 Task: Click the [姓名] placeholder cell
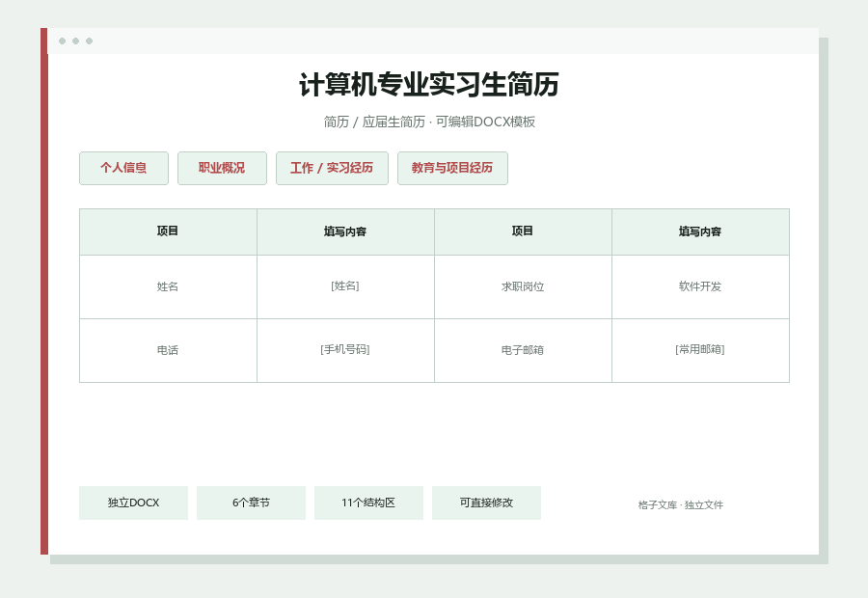[x=345, y=286]
